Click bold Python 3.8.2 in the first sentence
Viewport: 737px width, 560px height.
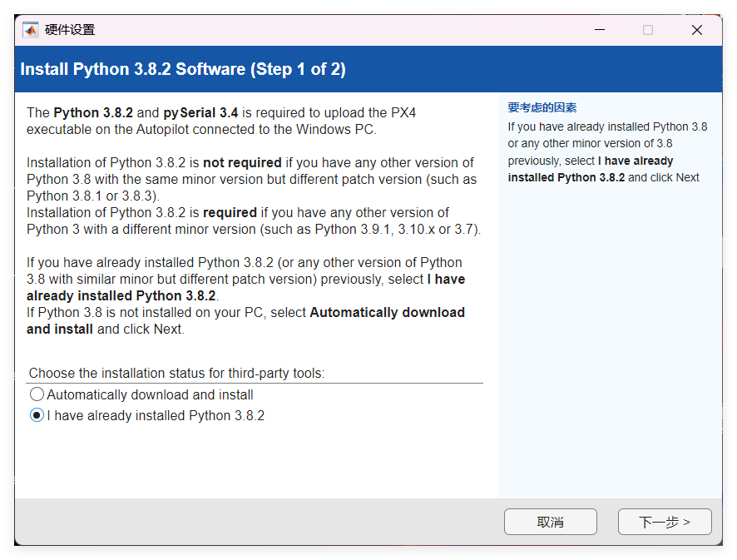pyautogui.click(x=92, y=112)
